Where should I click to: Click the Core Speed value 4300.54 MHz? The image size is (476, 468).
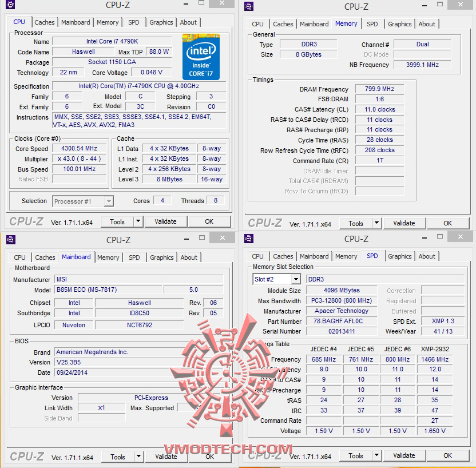coord(79,148)
